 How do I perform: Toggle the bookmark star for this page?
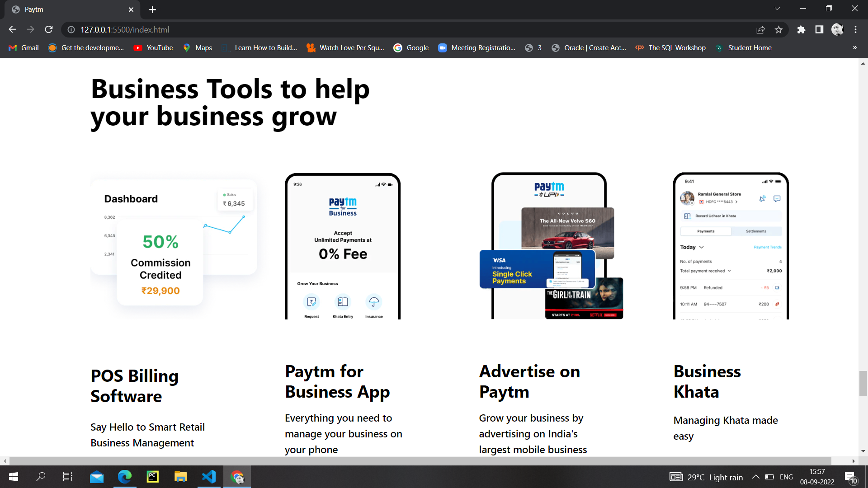pyautogui.click(x=778, y=29)
